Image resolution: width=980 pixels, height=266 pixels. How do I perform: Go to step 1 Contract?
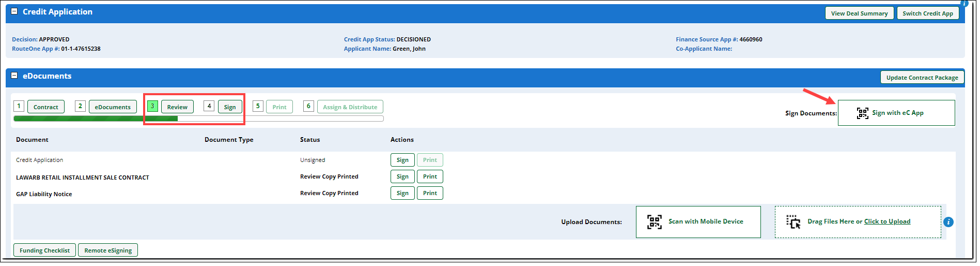tap(46, 107)
